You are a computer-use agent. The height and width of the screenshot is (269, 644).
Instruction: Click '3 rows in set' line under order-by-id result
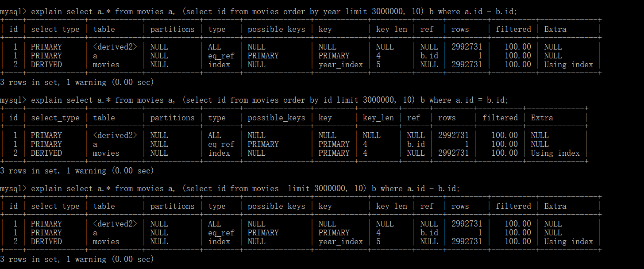[x=77, y=171]
